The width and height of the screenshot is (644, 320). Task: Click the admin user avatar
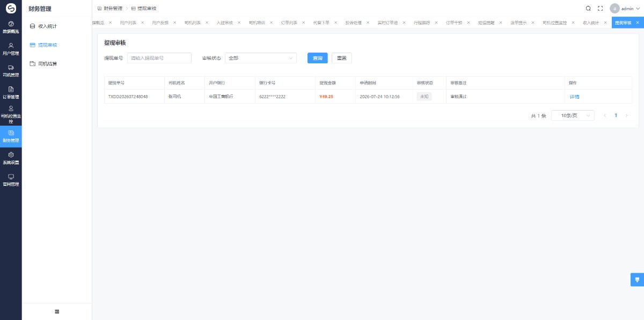(614, 9)
